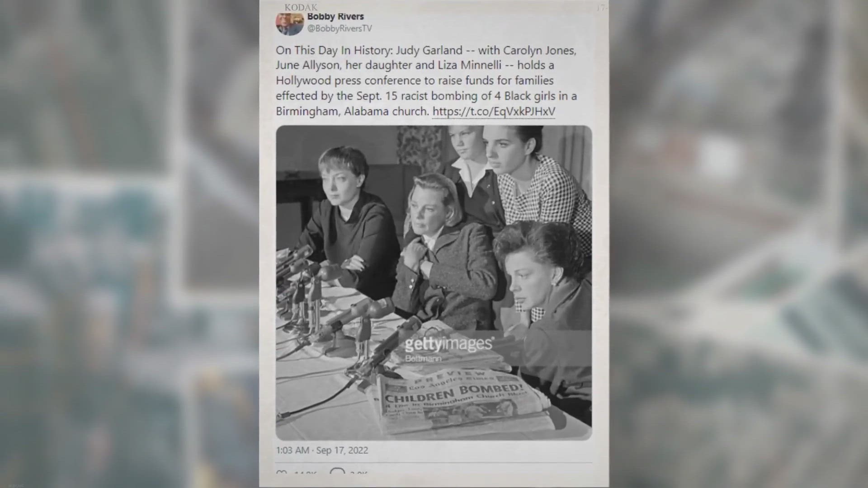Click Bobby Rivers' profile avatar
Viewport: 868px width, 488px height.
(290, 23)
